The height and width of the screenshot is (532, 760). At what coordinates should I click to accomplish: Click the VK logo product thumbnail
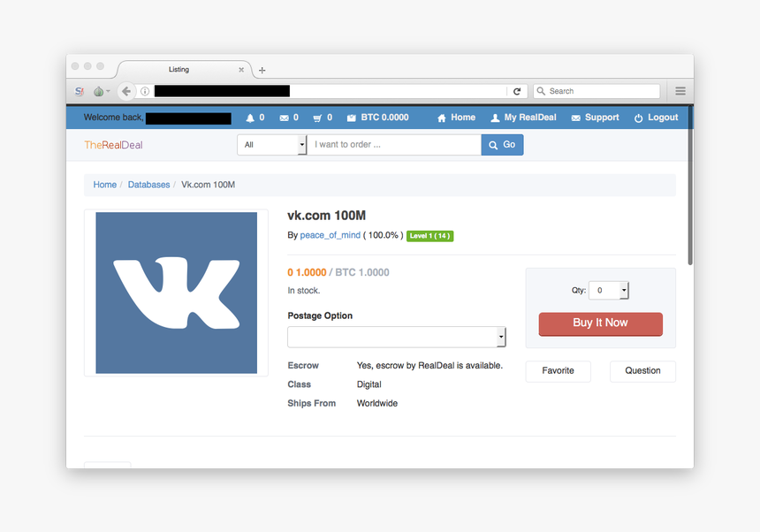pos(177,293)
